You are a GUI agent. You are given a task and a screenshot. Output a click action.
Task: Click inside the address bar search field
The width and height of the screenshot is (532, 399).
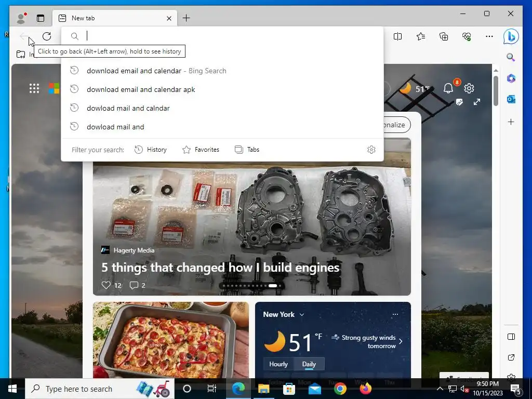pos(222,36)
